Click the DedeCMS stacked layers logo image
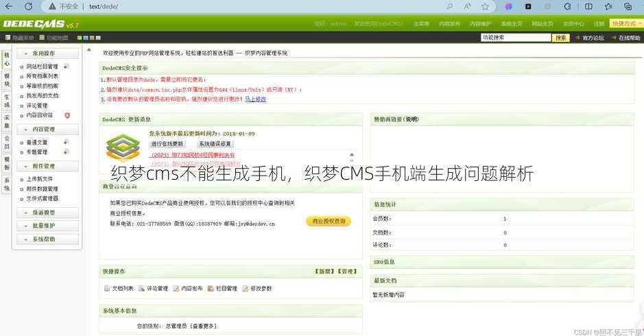644x336 pixels. tap(123, 147)
